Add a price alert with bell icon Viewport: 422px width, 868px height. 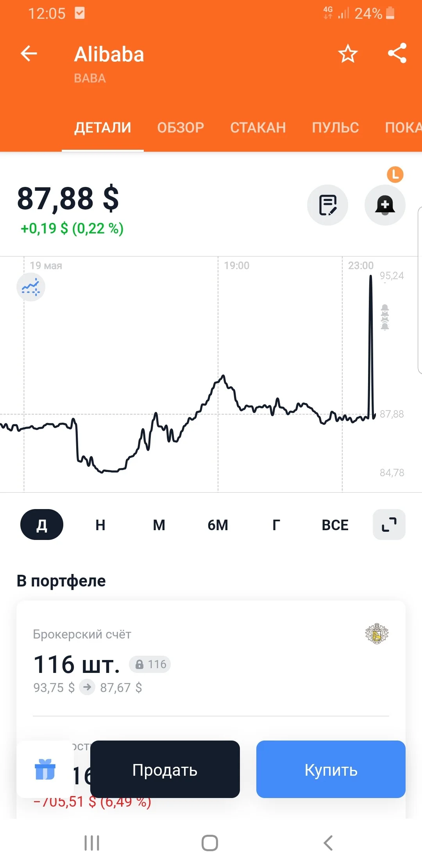pyautogui.click(x=385, y=205)
